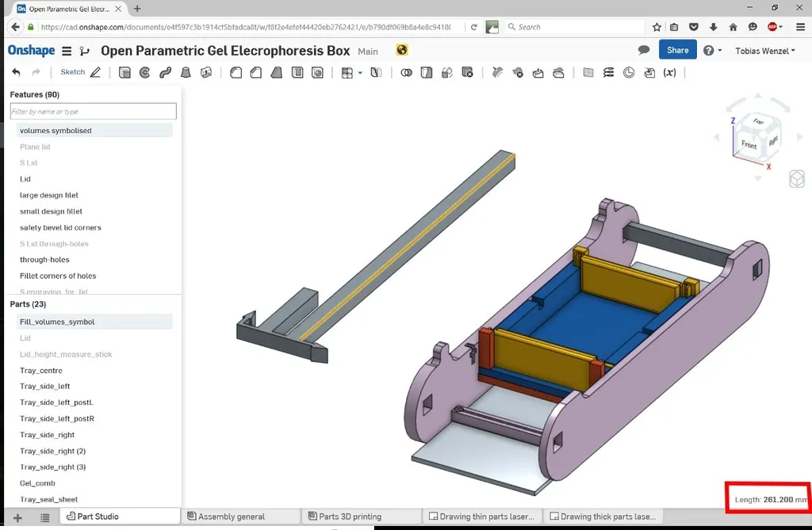Open the Parts 3D printing tab
The height and width of the screenshot is (530, 812).
click(350, 517)
